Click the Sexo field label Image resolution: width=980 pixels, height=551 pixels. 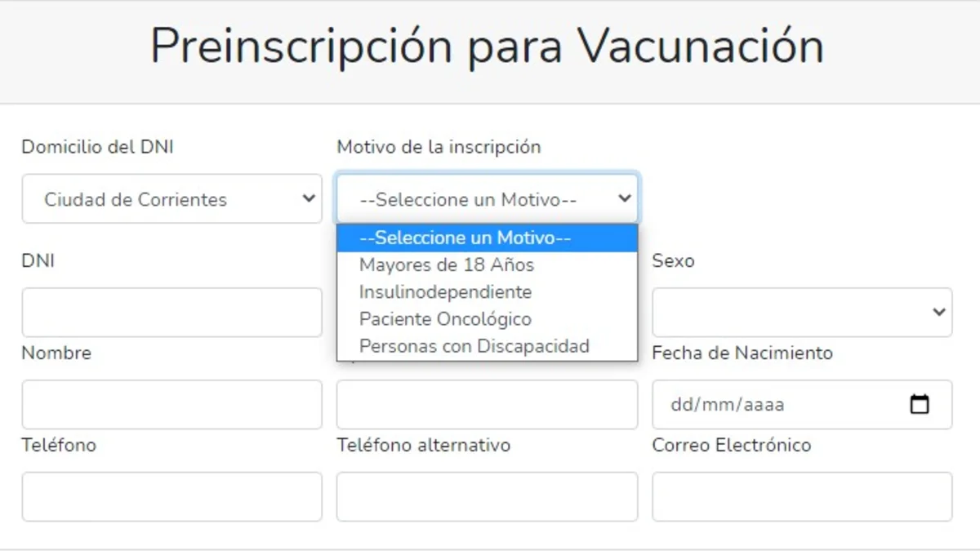tap(673, 261)
